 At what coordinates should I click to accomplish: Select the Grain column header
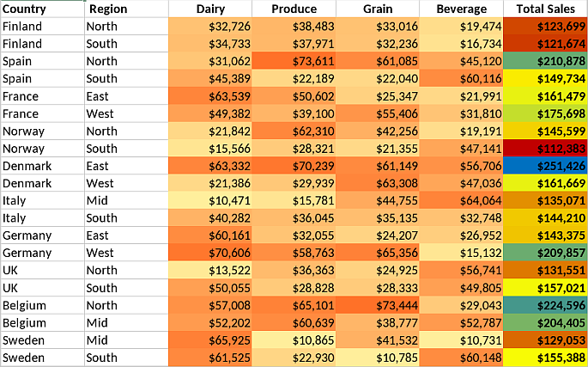[x=378, y=9]
